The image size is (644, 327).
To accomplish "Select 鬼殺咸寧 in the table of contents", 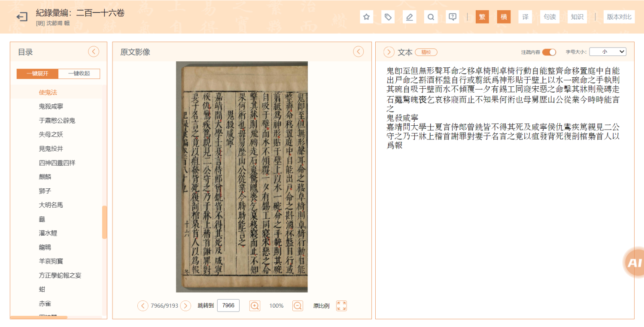I will pos(51,106).
